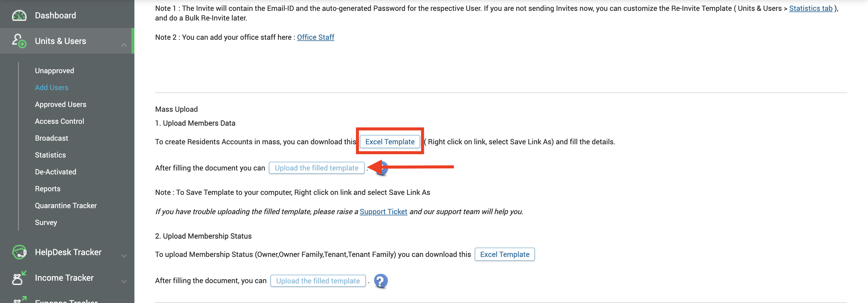Image resolution: width=868 pixels, height=303 pixels.
Task: Open Quarantine Tracker page
Action: tap(66, 205)
